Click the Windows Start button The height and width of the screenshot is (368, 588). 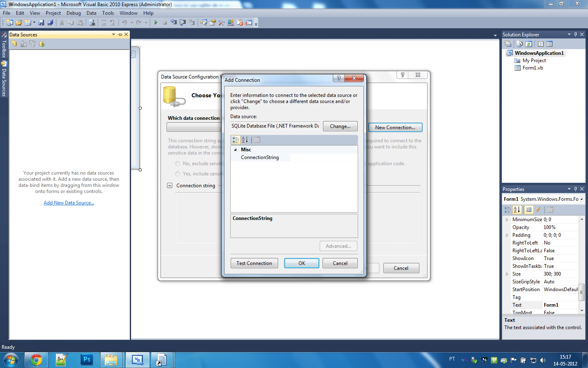point(11,360)
